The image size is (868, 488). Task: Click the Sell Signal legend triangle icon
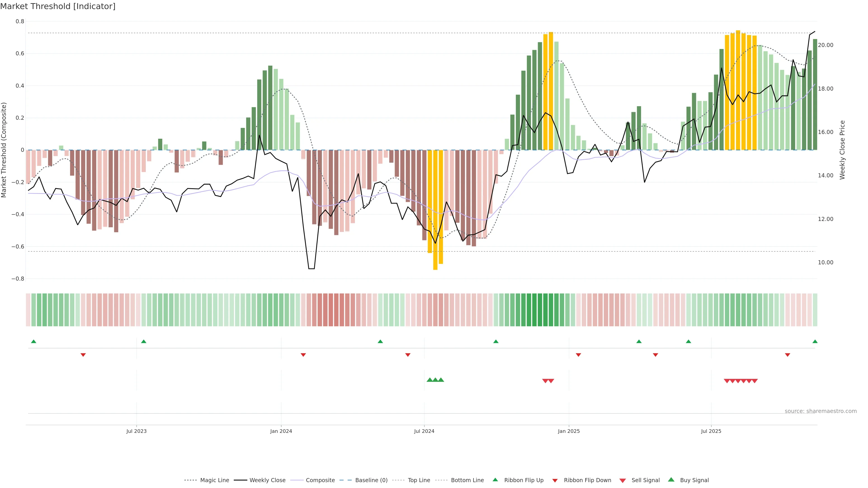(x=623, y=481)
